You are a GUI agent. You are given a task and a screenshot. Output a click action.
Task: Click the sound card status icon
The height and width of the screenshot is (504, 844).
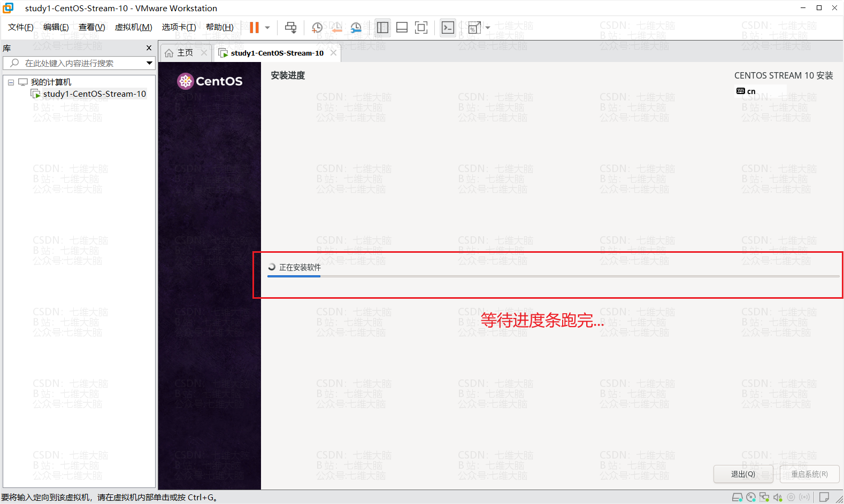[x=778, y=498]
